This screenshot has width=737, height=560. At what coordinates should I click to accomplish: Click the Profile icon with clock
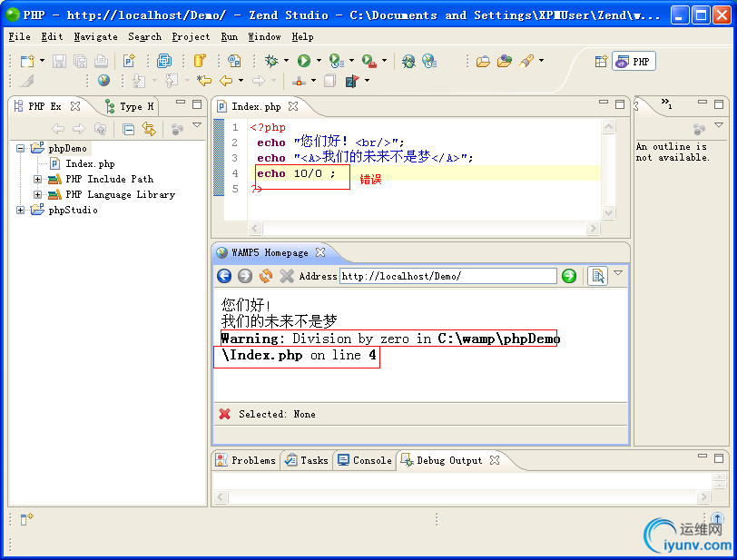pyautogui.click(x=337, y=61)
